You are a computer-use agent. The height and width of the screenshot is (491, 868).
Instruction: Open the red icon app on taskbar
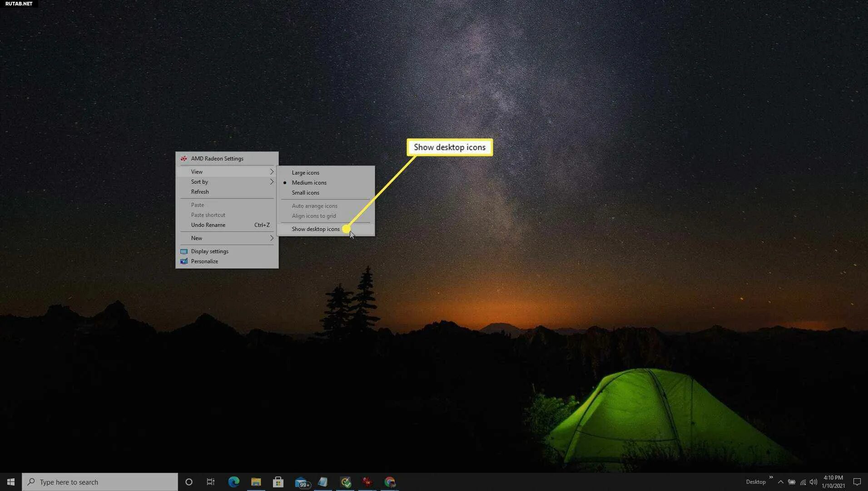click(x=367, y=482)
